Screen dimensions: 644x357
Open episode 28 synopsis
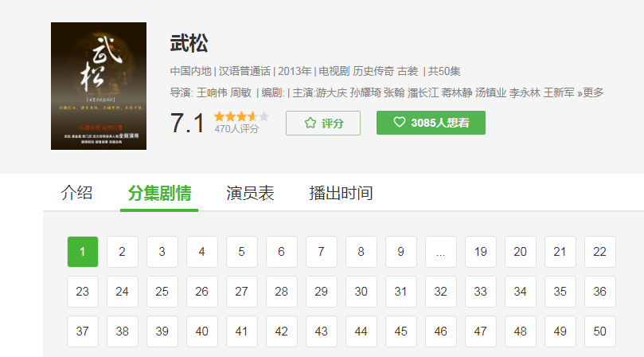pyautogui.click(x=282, y=292)
